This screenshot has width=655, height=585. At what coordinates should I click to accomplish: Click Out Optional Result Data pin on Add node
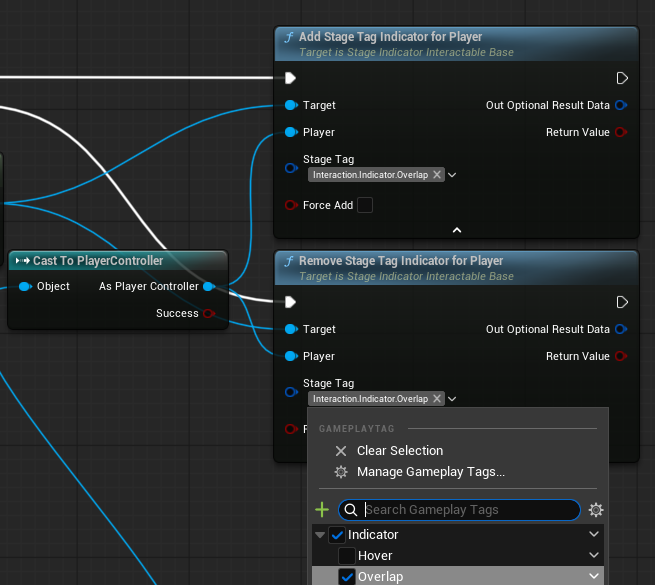point(621,105)
